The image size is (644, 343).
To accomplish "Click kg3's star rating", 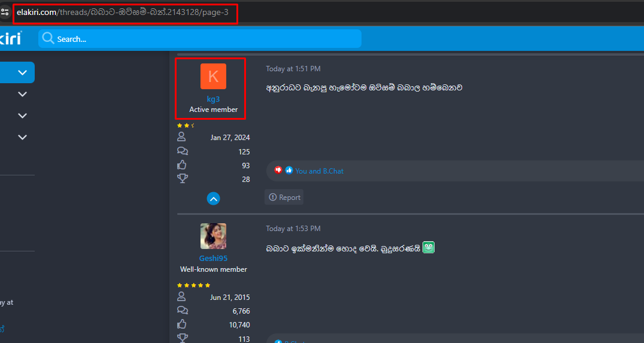I will (186, 126).
